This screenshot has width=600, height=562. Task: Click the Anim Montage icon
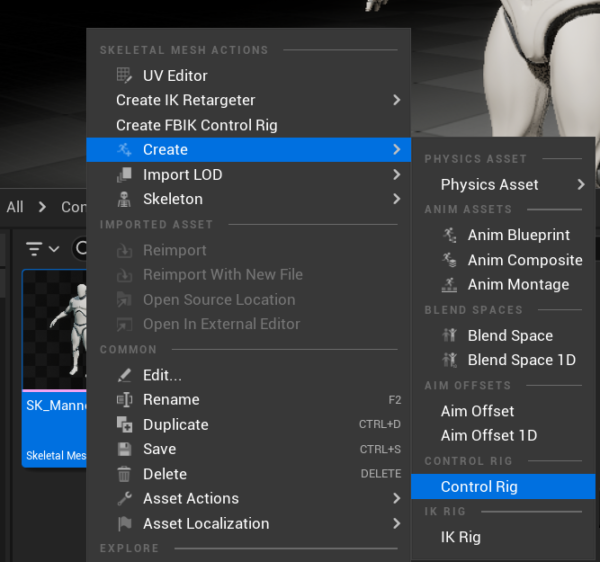(x=449, y=285)
